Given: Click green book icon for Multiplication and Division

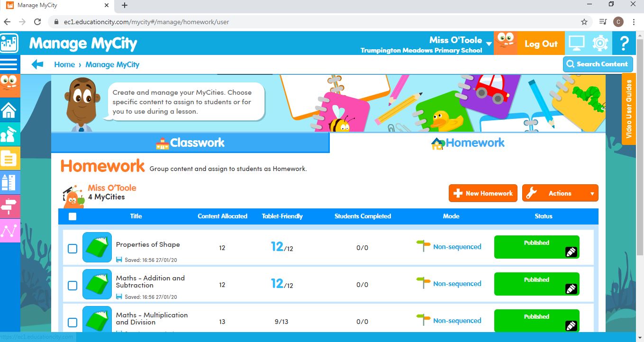Looking at the screenshot, I should tap(97, 319).
